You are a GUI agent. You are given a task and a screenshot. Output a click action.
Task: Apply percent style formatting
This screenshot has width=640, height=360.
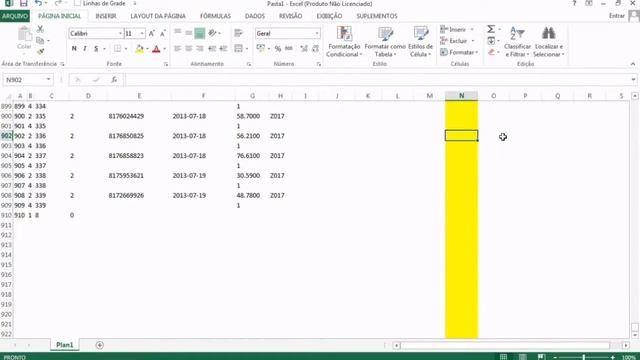[278, 49]
